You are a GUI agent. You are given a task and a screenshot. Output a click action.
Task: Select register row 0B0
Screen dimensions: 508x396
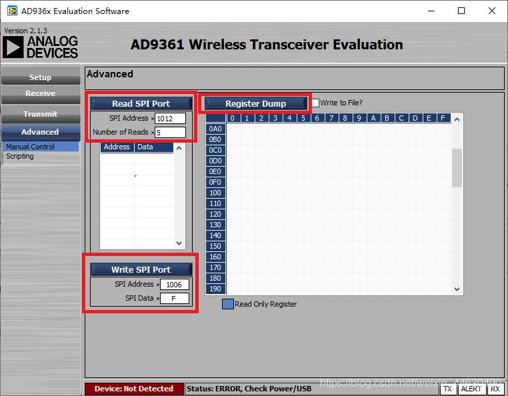(215, 140)
